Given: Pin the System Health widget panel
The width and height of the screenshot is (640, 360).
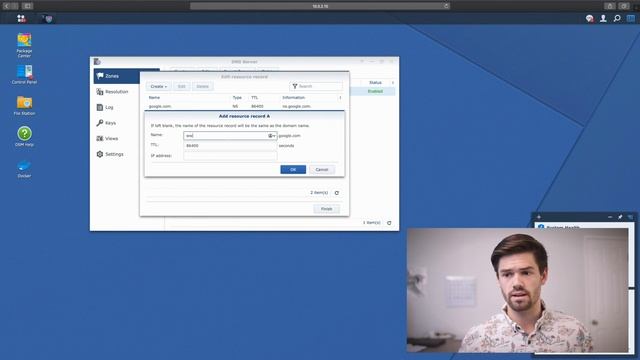Looking at the screenshot, I should tap(620, 217).
